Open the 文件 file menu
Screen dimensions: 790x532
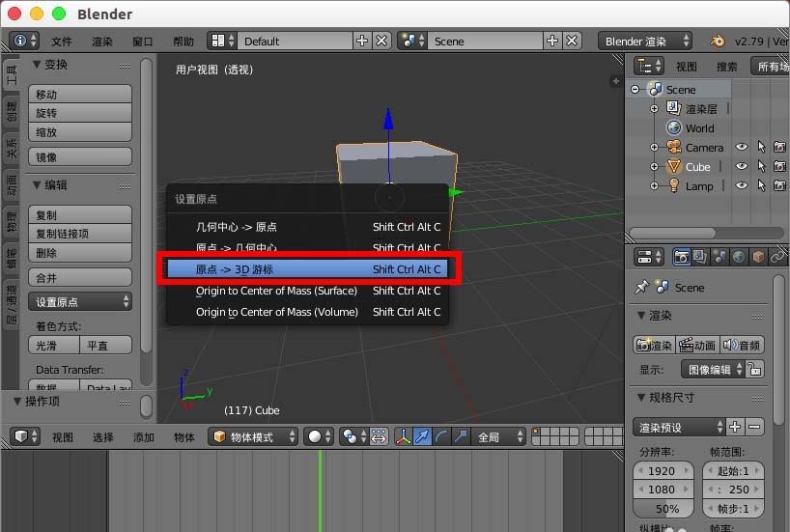[x=62, y=42]
